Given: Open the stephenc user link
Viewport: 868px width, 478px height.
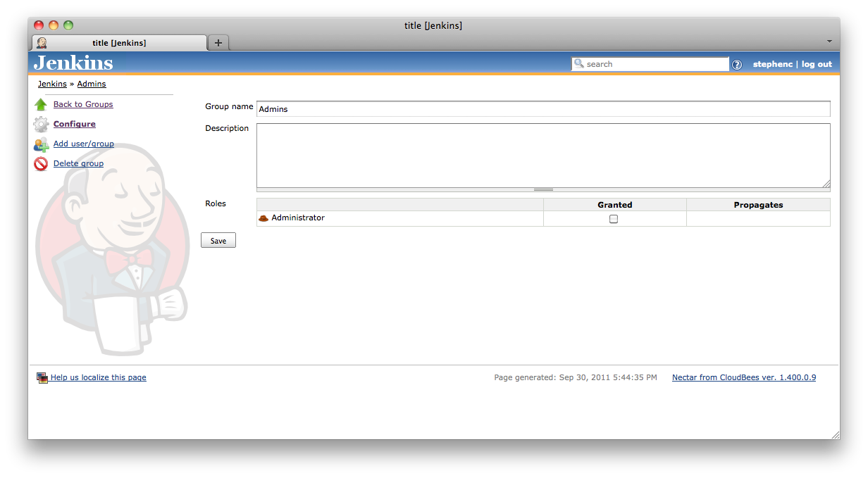Looking at the screenshot, I should tap(773, 64).
